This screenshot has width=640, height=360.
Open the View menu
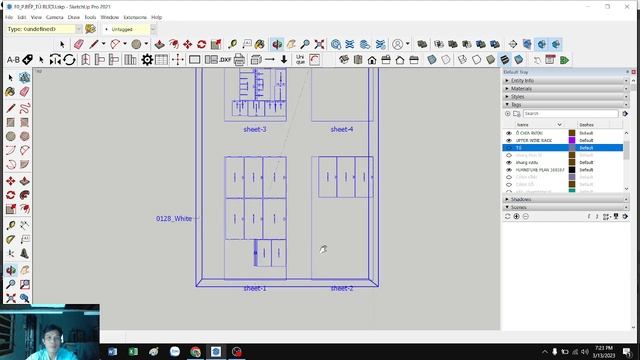[x=36, y=17]
